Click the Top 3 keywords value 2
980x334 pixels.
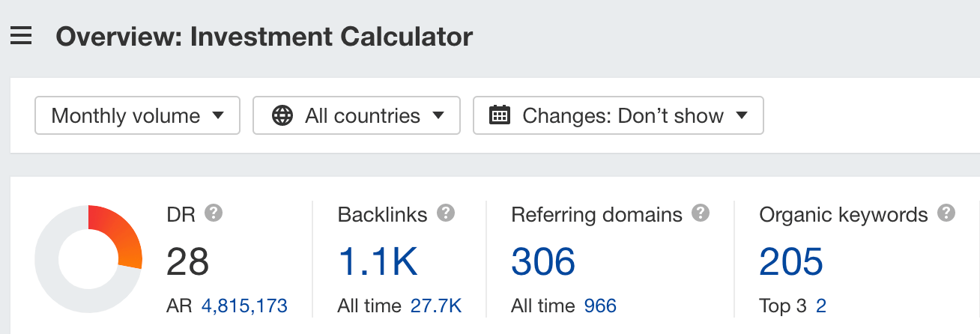(821, 306)
